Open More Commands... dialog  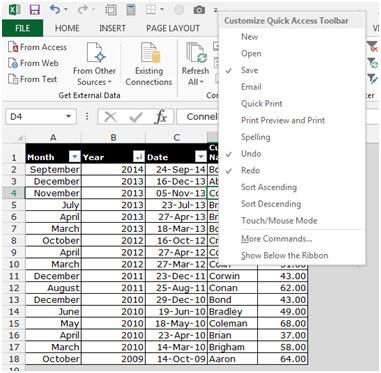(276, 239)
